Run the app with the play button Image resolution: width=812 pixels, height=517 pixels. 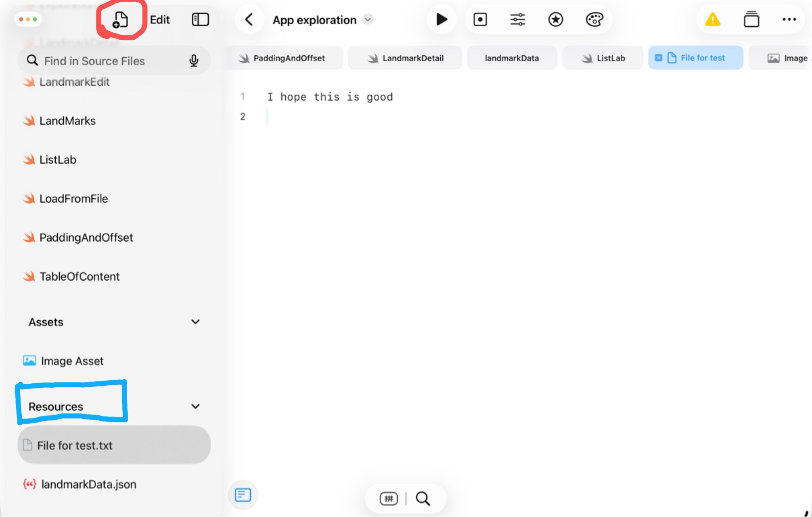(442, 19)
